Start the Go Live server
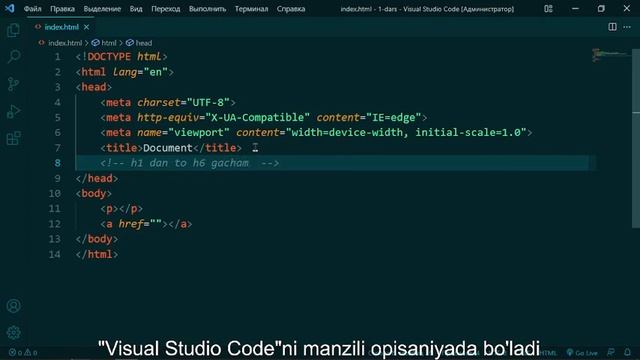 tap(582, 353)
